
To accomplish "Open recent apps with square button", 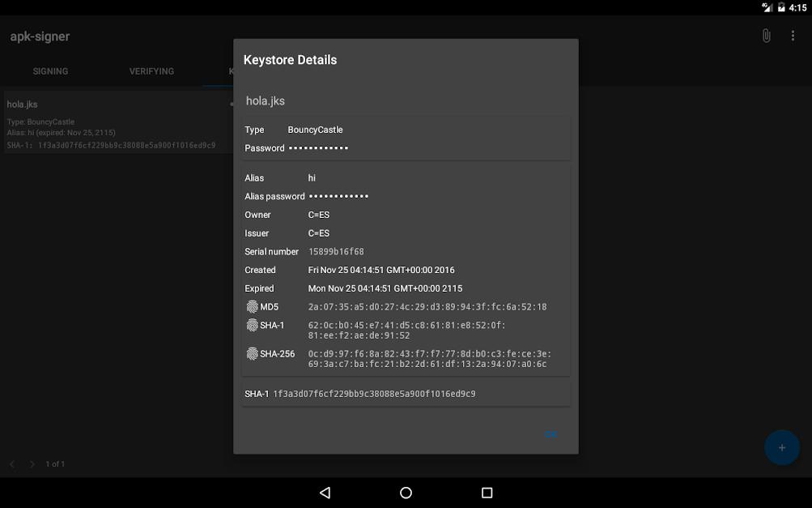I will pyautogui.click(x=487, y=493).
